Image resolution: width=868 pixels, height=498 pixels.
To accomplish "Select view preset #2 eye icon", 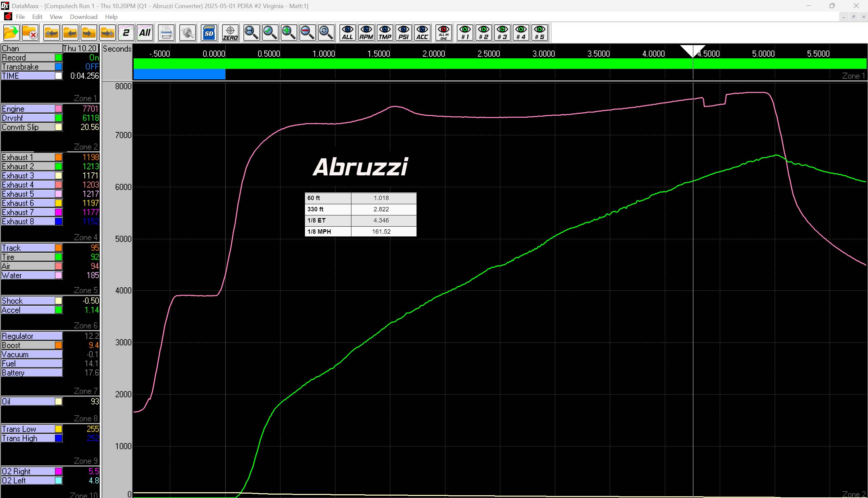I will [484, 33].
